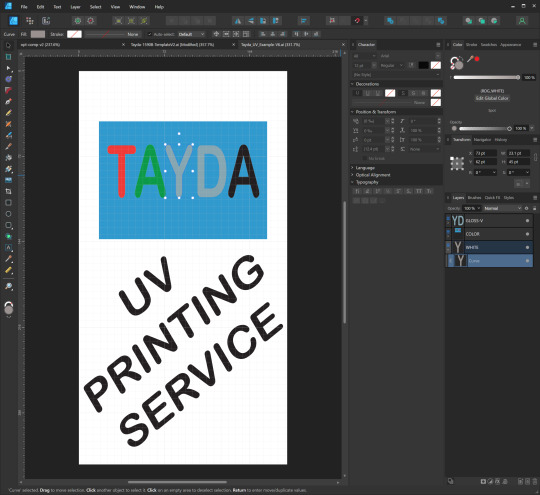Open the font weight Regular dropdown
Image resolution: width=540 pixels, height=495 pixels.
392,65
